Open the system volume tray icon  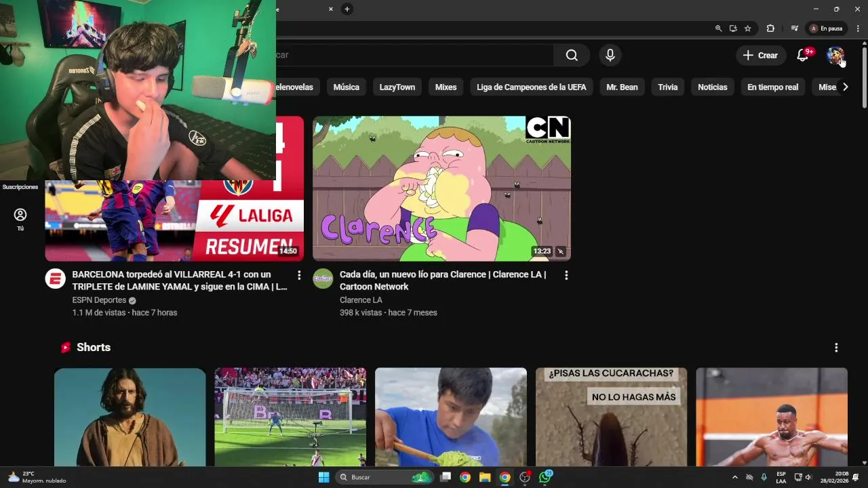pyautogui.click(x=808, y=477)
